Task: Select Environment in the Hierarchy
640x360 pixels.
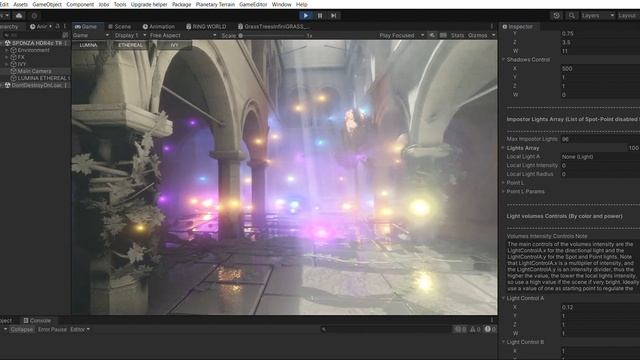Action: pyautogui.click(x=33, y=50)
